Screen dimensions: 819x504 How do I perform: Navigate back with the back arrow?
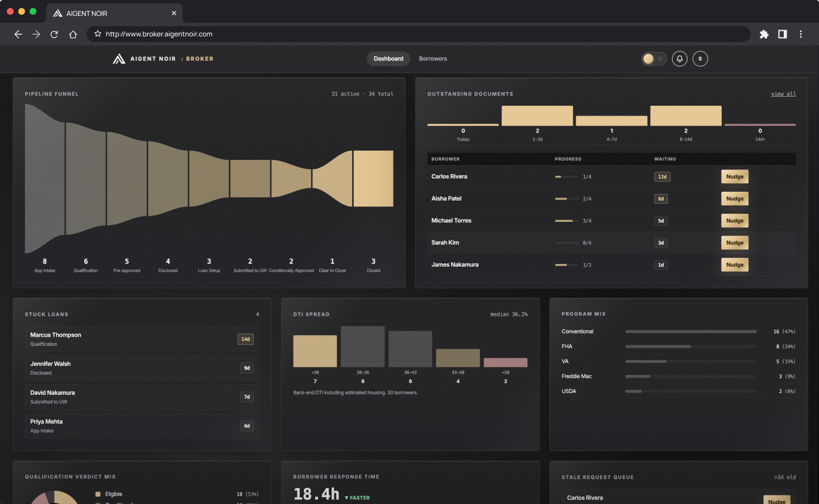tap(18, 34)
